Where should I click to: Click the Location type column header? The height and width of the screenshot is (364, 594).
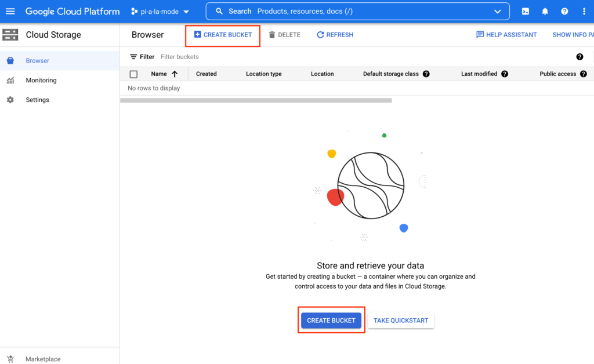(x=264, y=74)
